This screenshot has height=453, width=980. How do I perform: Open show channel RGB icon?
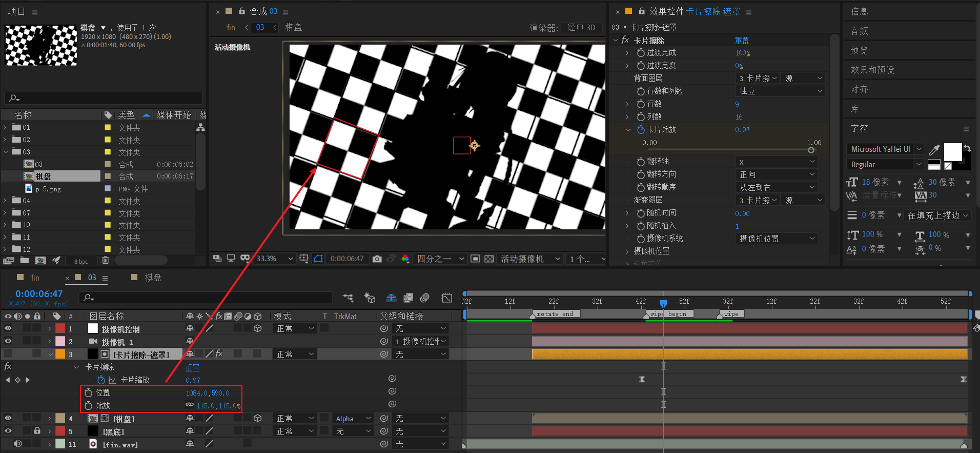tap(405, 259)
